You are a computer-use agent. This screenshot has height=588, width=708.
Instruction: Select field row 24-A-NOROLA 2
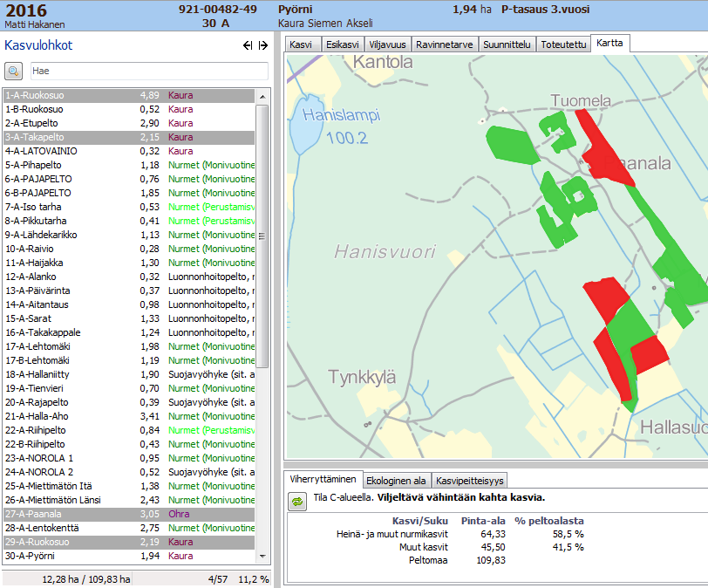[129, 474]
